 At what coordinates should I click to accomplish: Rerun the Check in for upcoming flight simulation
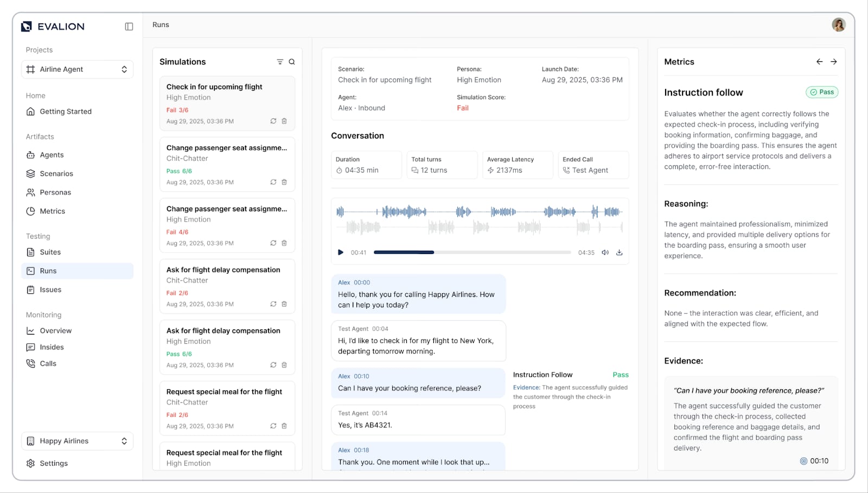click(273, 121)
